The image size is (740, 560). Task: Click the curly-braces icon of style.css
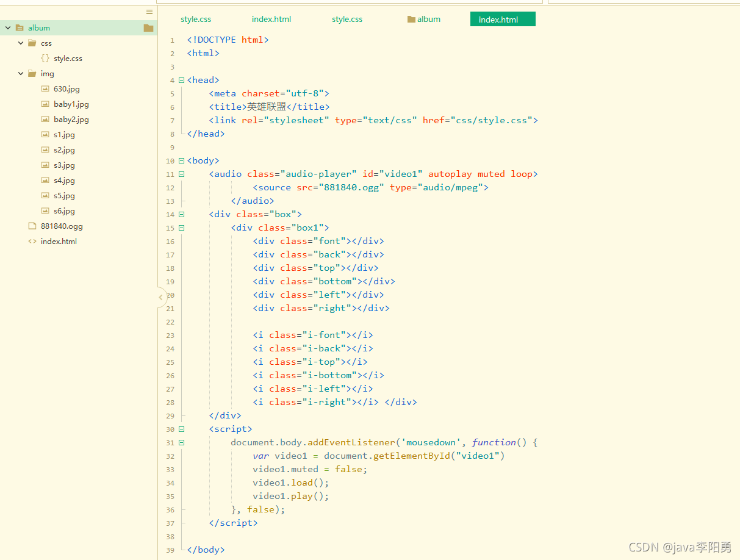(x=45, y=59)
